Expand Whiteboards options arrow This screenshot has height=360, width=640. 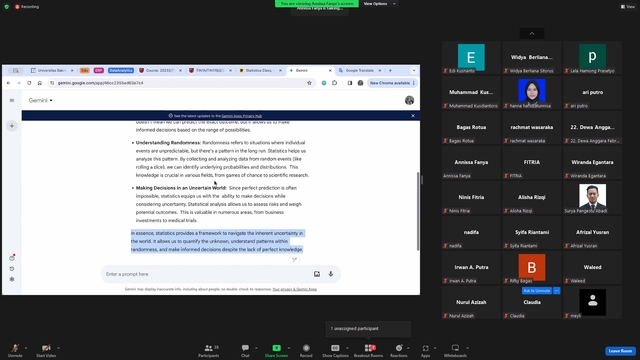click(x=468, y=348)
